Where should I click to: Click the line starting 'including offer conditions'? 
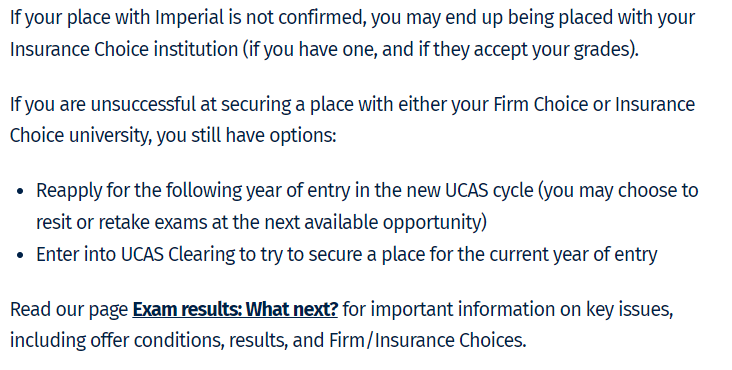[x=268, y=340]
